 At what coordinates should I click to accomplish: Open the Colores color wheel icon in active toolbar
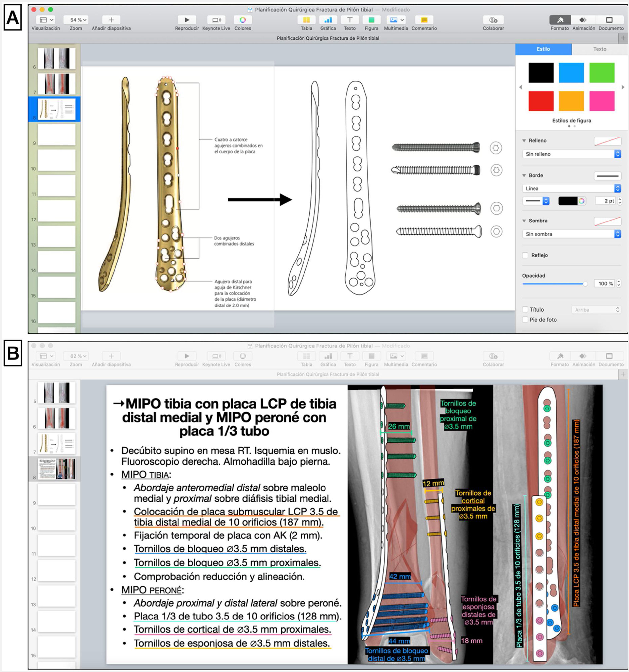[x=242, y=20]
